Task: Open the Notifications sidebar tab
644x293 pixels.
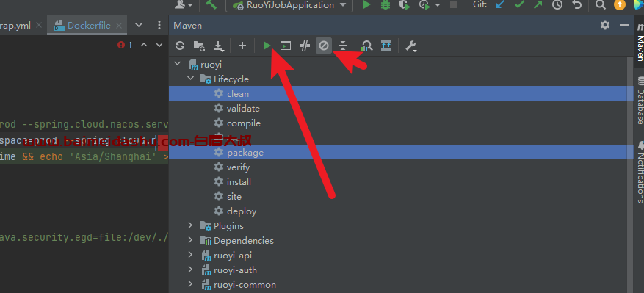Action: point(640,171)
